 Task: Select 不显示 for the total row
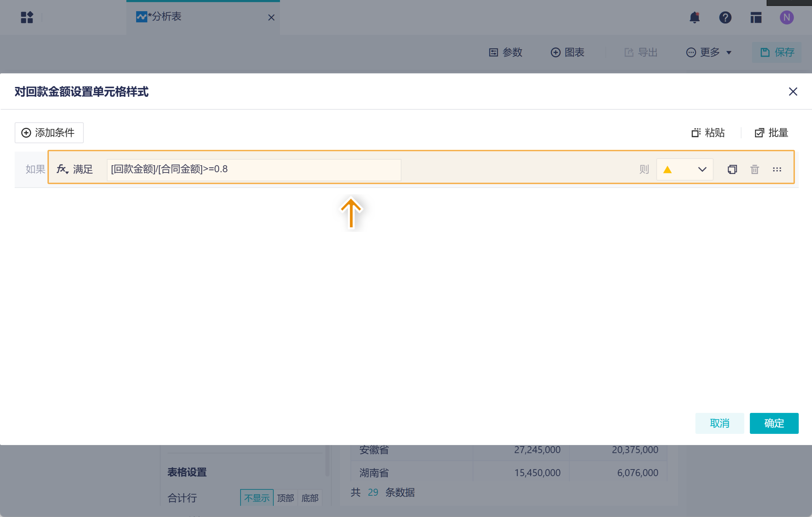(x=257, y=497)
